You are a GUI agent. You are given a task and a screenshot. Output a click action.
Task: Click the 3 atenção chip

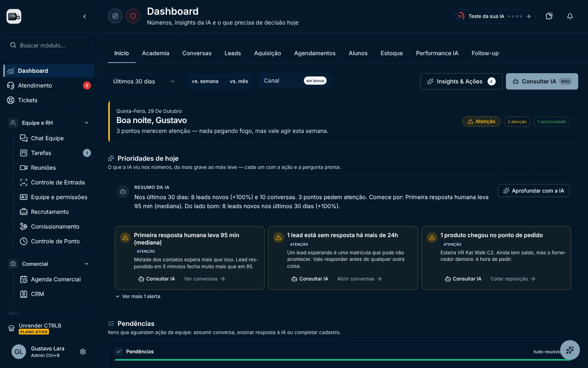pyautogui.click(x=517, y=121)
